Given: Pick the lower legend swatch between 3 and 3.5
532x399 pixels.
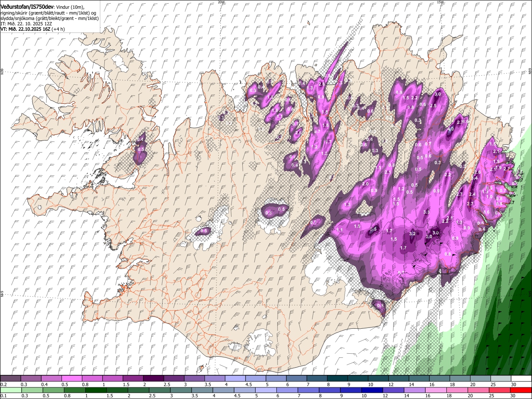Looking at the screenshot, I should (181, 390).
